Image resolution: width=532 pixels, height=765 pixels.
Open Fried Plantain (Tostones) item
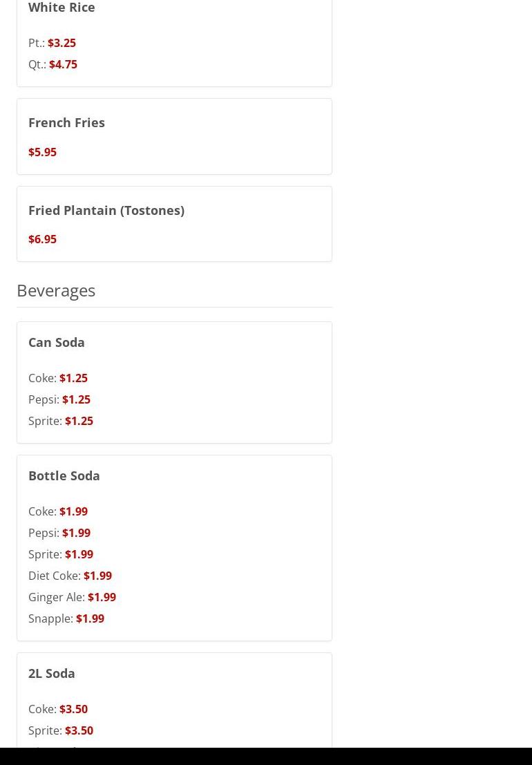point(106,210)
